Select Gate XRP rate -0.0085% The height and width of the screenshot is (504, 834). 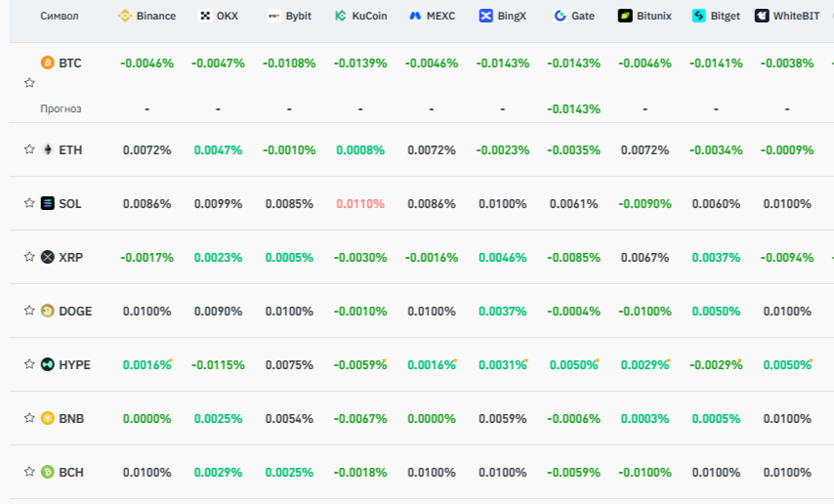[573, 257]
